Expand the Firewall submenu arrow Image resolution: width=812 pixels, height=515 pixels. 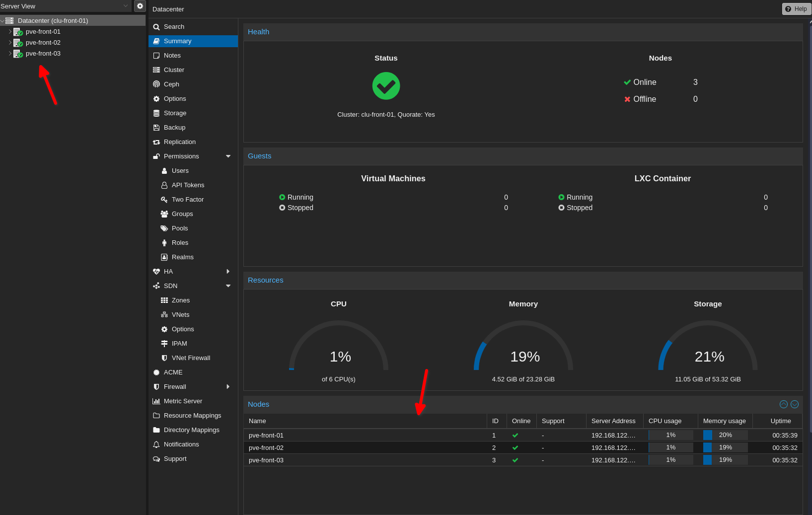(228, 387)
